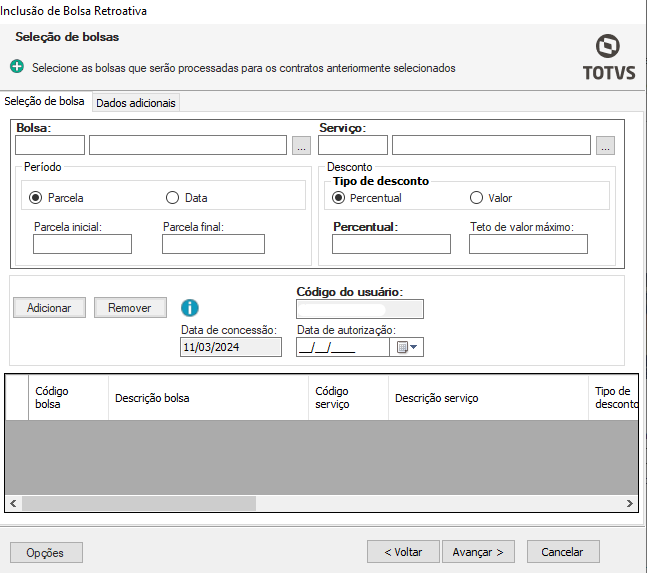Switch to the Seleção de bolsa tab
Screen dimensions: 647x573
pos(45,102)
